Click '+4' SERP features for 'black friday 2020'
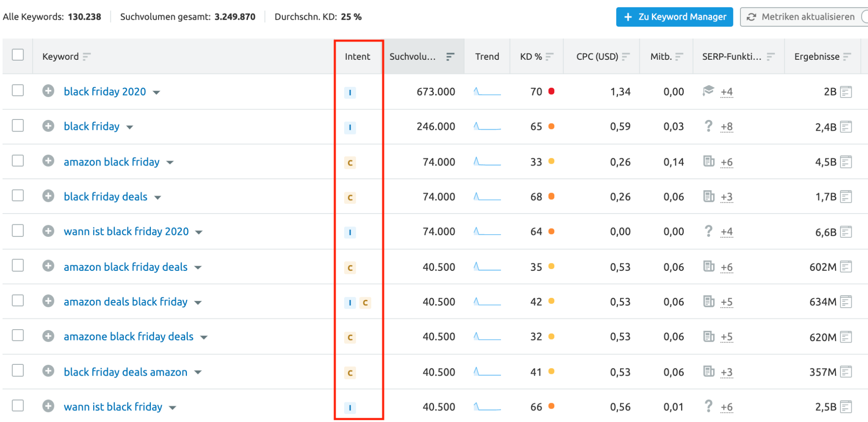Screen dimensions: 868x422 (x=727, y=92)
